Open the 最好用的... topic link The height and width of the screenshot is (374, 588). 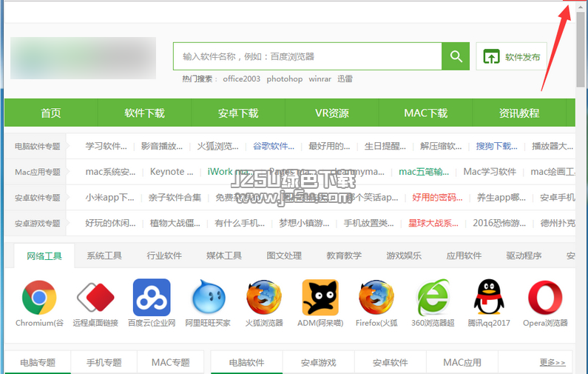pyautogui.click(x=329, y=146)
